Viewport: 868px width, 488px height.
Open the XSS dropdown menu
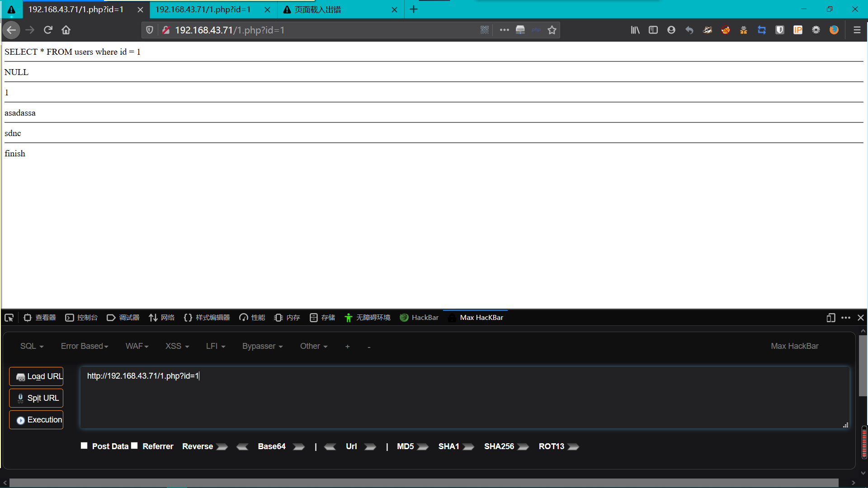click(177, 346)
